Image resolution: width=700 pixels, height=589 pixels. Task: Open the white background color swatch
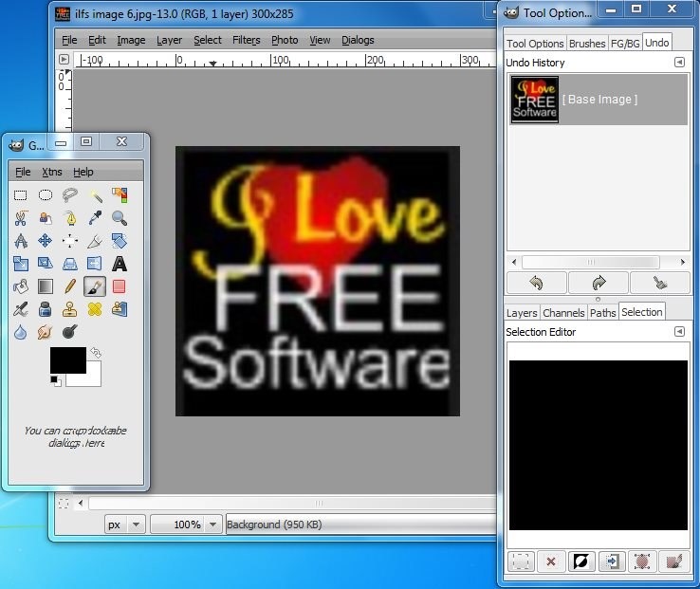coord(93,379)
